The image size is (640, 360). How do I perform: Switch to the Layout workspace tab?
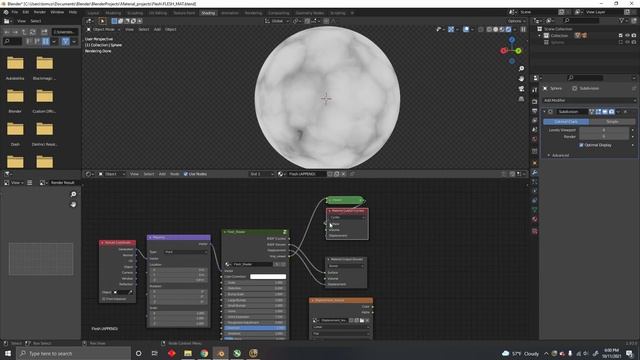[x=93, y=13]
